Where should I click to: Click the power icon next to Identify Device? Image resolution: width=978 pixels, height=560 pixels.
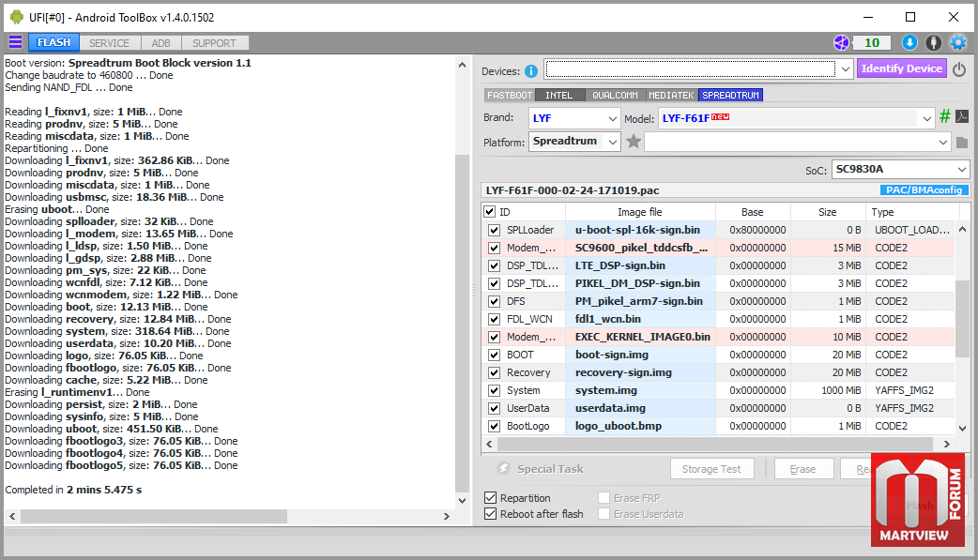[x=959, y=68]
